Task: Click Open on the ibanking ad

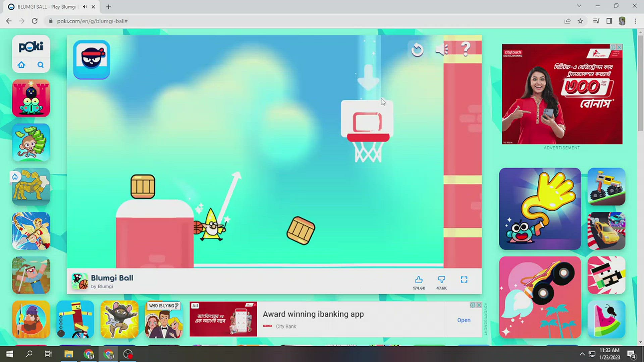Action: pyautogui.click(x=464, y=320)
